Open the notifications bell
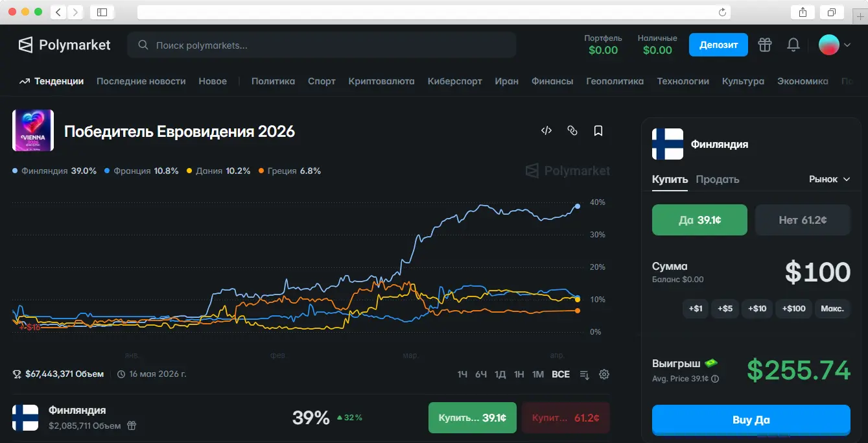 (x=793, y=45)
